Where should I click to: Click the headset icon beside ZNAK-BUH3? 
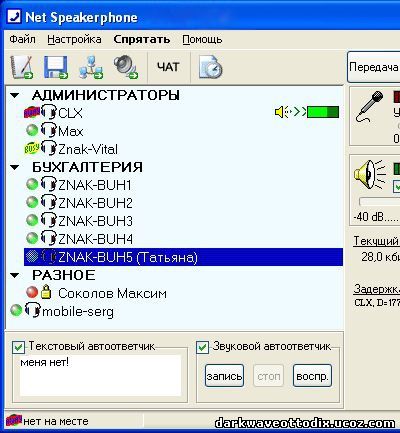coord(48,220)
